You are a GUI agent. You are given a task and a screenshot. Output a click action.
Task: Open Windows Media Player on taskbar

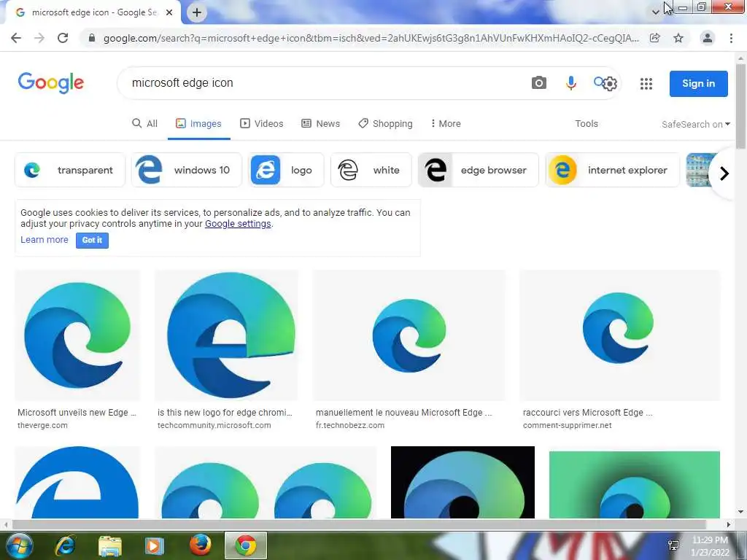[x=154, y=545]
